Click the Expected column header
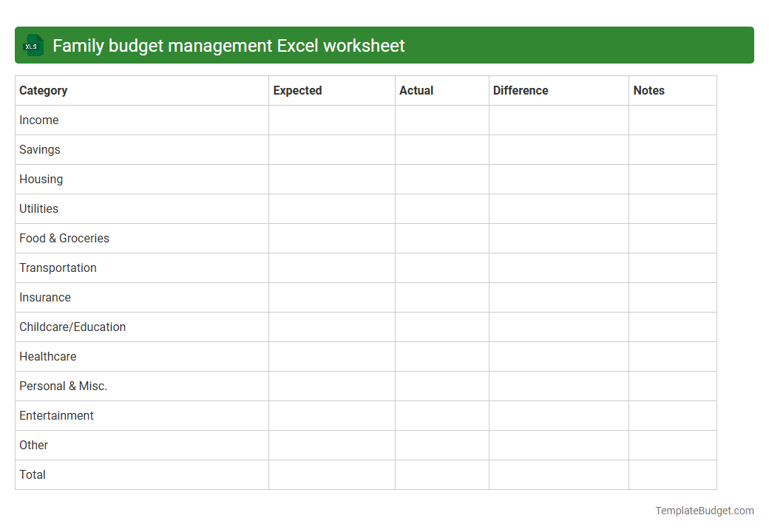The width and height of the screenshot is (769, 532). coord(297,90)
